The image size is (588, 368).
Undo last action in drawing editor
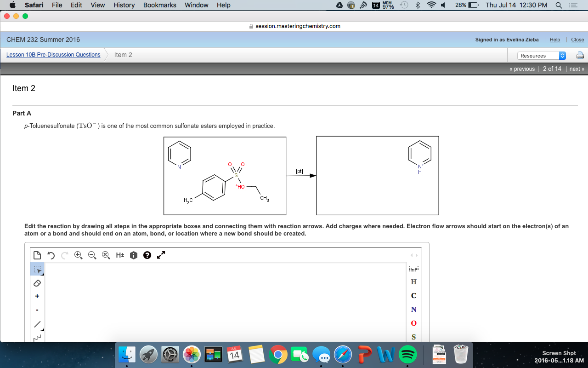point(51,255)
